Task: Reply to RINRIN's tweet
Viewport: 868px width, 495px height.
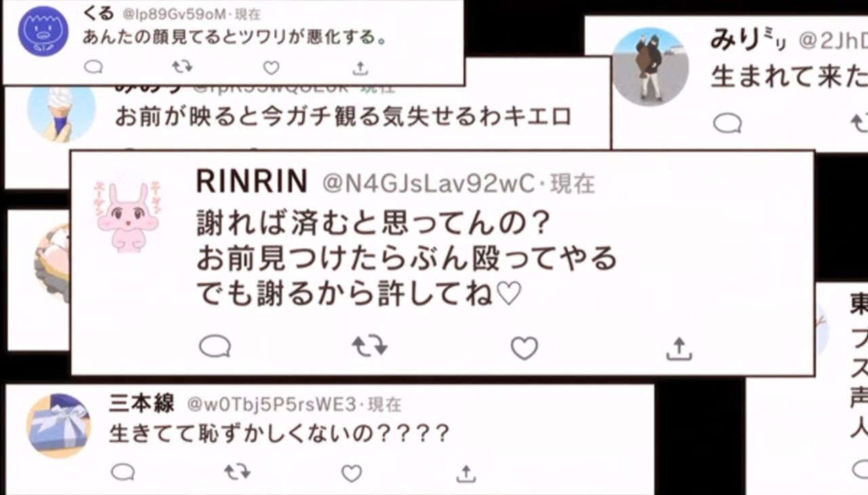Action: pyautogui.click(x=215, y=348)
